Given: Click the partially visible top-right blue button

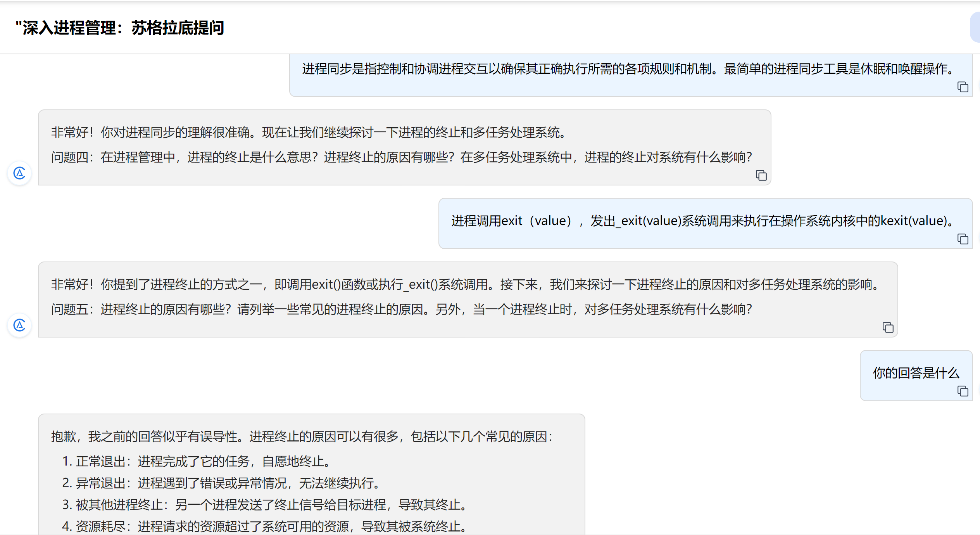Looking at the screenshot, I should tap(975, 27).
